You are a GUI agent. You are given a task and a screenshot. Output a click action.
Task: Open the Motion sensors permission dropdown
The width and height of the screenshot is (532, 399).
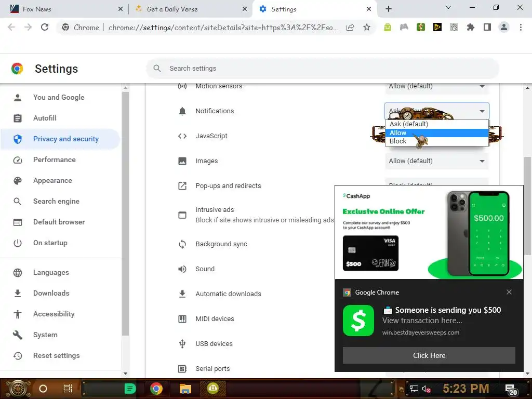pyautogui.click(x=436, y=86)
